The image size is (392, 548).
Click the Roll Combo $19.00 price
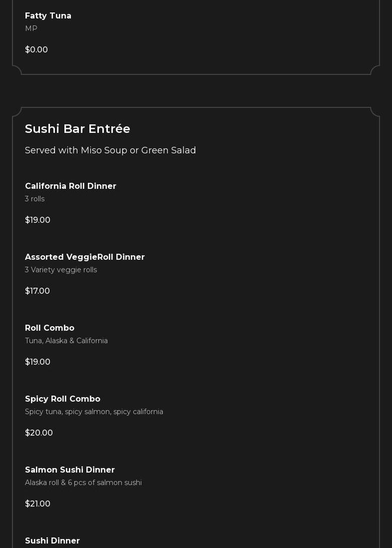(37, 362)
